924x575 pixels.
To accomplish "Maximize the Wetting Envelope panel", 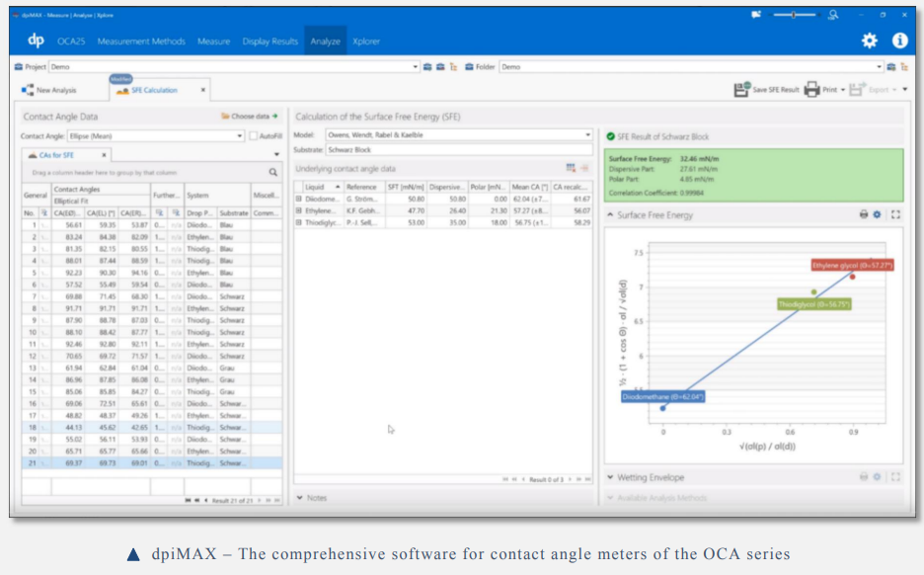I will tap(895, 476).
